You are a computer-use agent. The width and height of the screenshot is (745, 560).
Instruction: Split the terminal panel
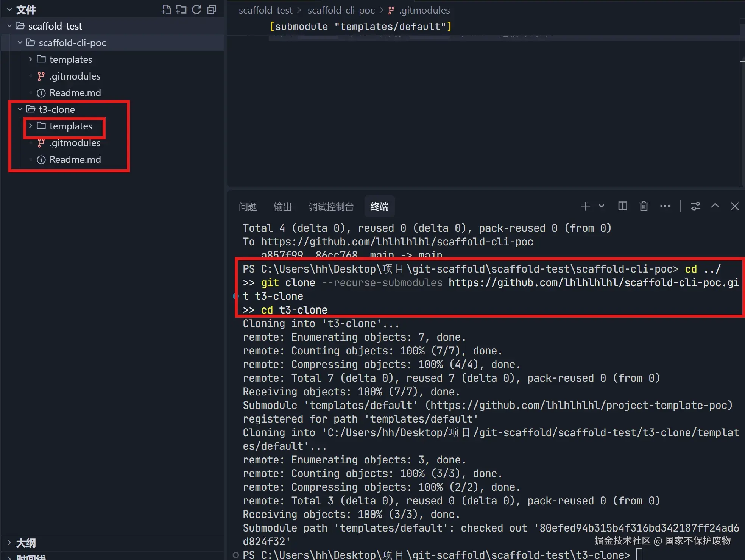pos(622,206)
